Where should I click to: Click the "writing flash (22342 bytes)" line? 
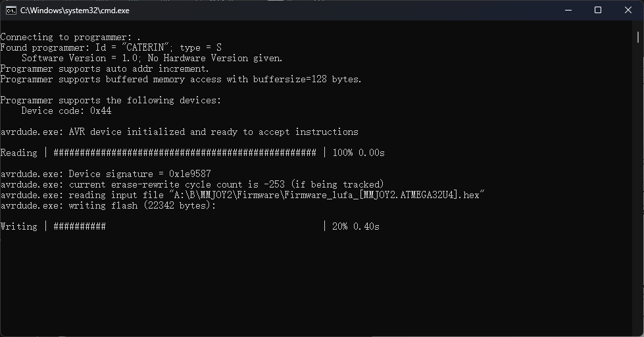coord(142,205)
